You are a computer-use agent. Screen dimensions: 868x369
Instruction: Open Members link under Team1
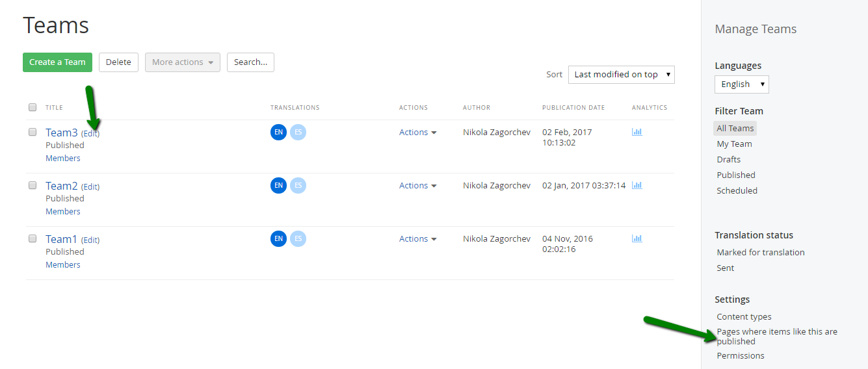[x=63, y=264]
